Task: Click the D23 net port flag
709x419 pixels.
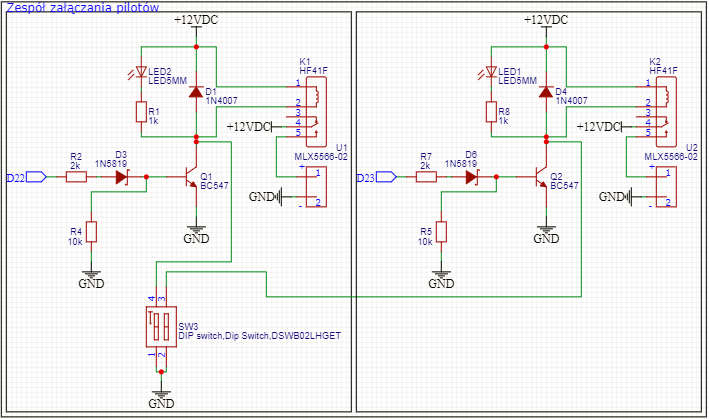Action: pos(386,177)
